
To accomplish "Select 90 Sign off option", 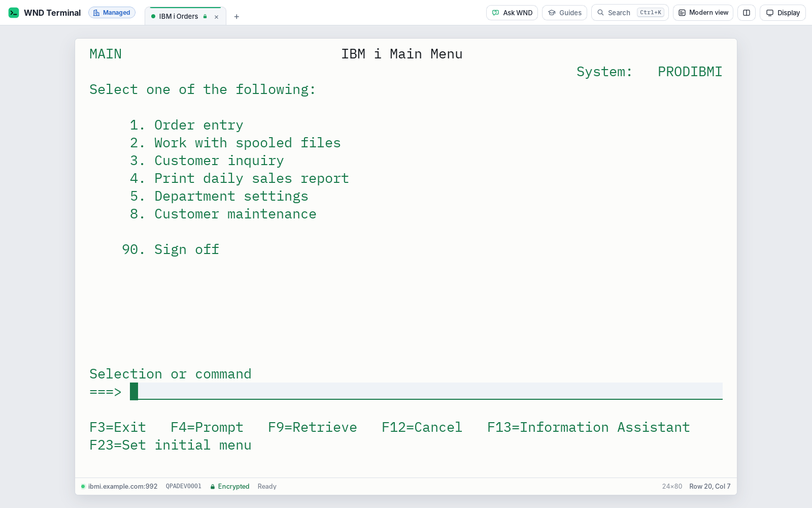I will click(x=171, y=249).
